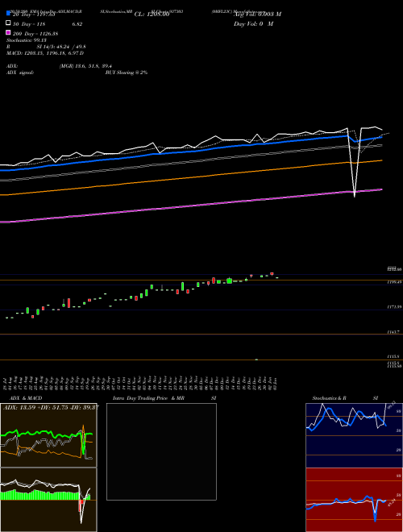Image resolution: width=403 pixels, height=532 pixels.
Task: Click the blue 20 Day EMA legend swatch
Action: pos(9,13)
